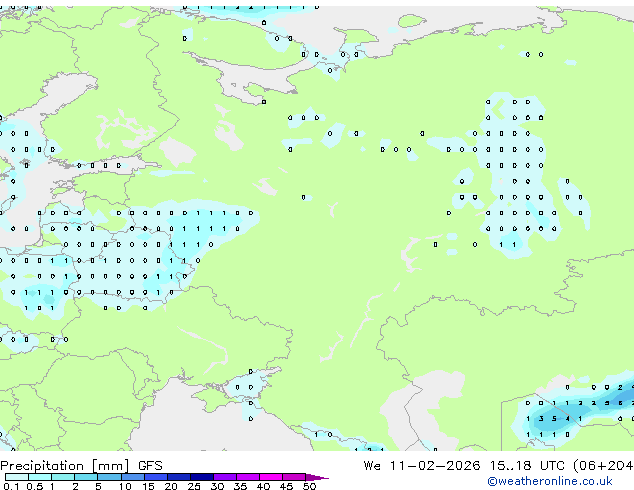Image resolution: width=634 pixels, height=490 pixels.
Task: Select the 45–50 mm legend color swatch
Action: tap(294, 477)
